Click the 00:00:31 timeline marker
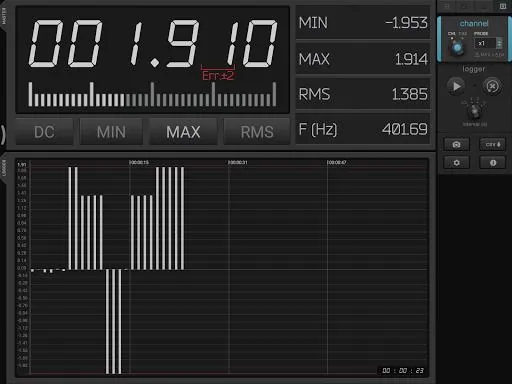 [x=237, y=162]
